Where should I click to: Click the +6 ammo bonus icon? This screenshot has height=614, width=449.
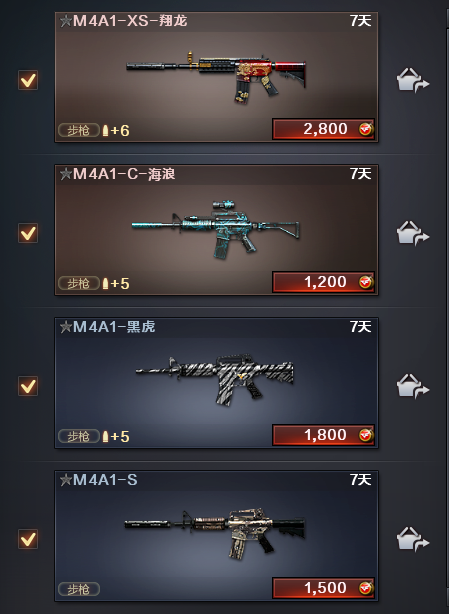click(x=116, y=130)
